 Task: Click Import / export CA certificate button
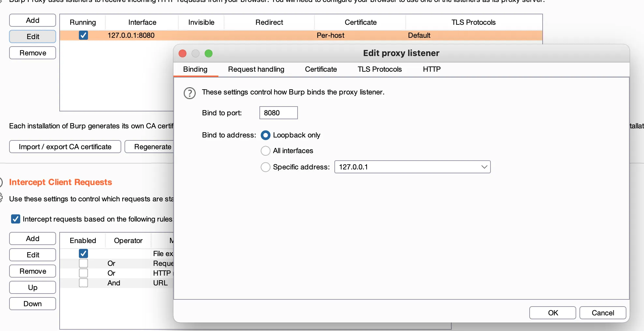65,147
